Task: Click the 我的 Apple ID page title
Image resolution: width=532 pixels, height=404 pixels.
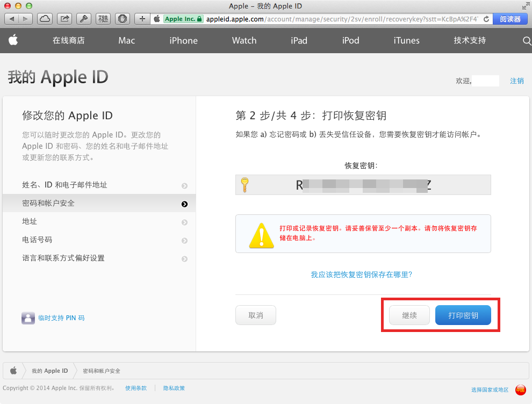Action: [x=58, y=77]
